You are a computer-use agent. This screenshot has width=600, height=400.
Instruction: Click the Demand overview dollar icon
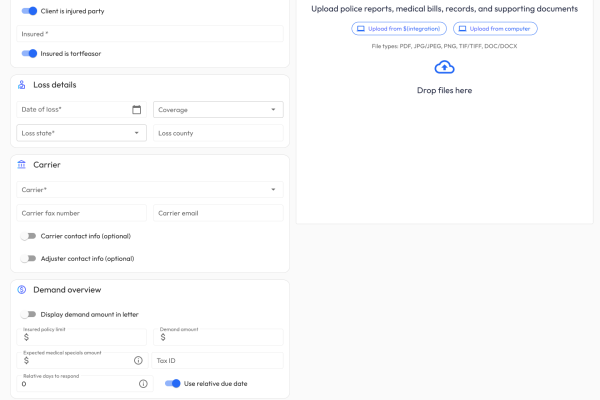[22, 289]
